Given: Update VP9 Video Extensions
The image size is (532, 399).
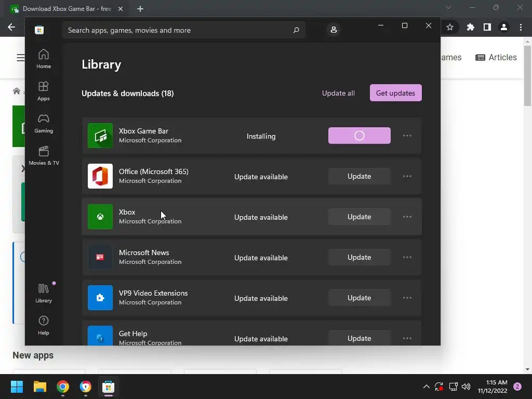Looking at the screenshot, I should 360,298.
